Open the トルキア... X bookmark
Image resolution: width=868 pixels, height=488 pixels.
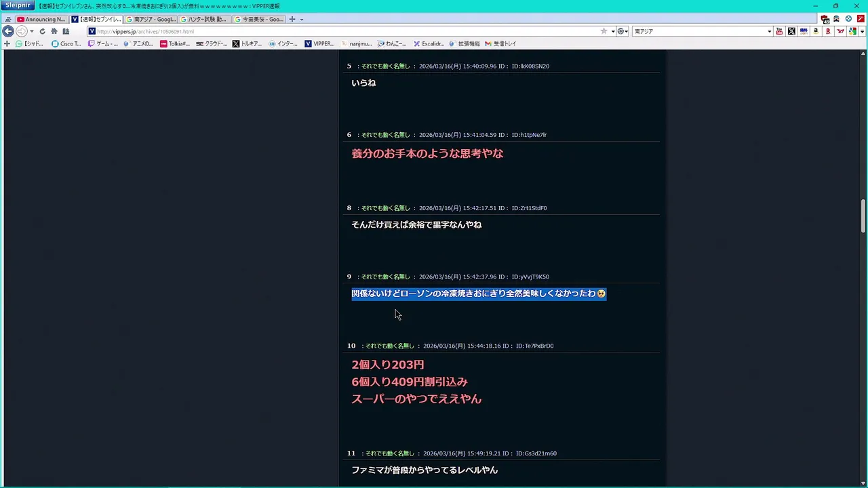click(x=248, y=43)
